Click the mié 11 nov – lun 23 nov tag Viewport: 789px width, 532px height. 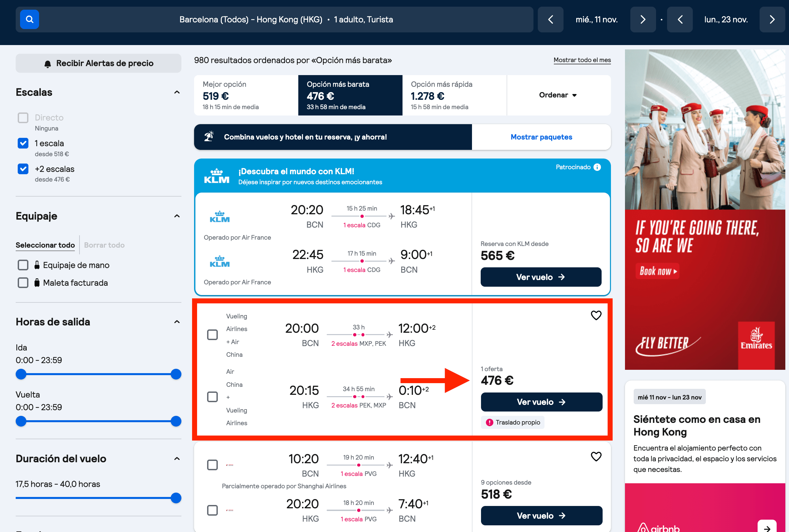coord(669,397)
